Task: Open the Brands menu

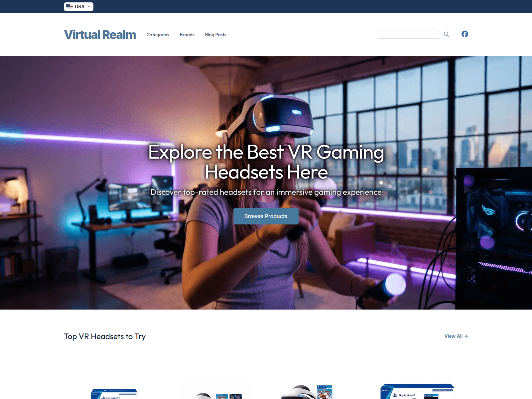Action: 187,35
